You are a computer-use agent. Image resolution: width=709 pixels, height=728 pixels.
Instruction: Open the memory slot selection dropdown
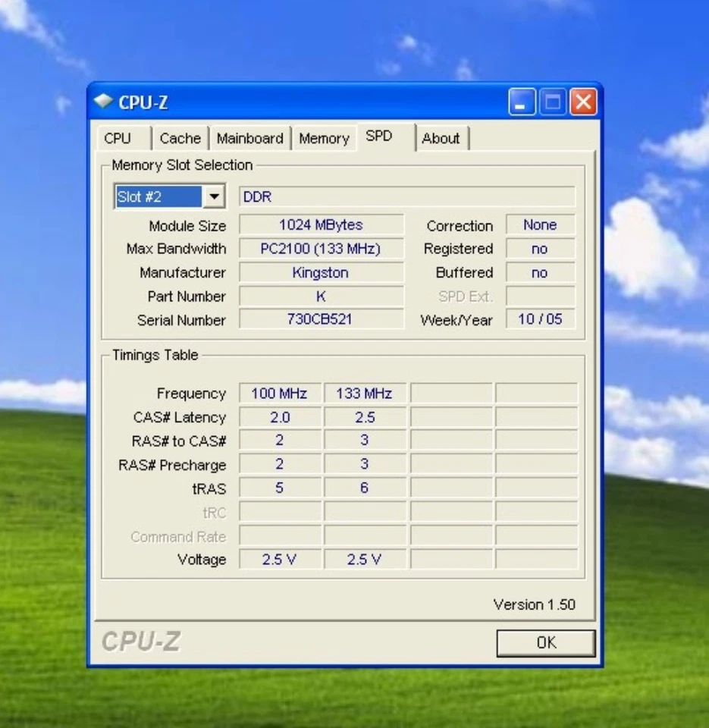tap(159, 196)
